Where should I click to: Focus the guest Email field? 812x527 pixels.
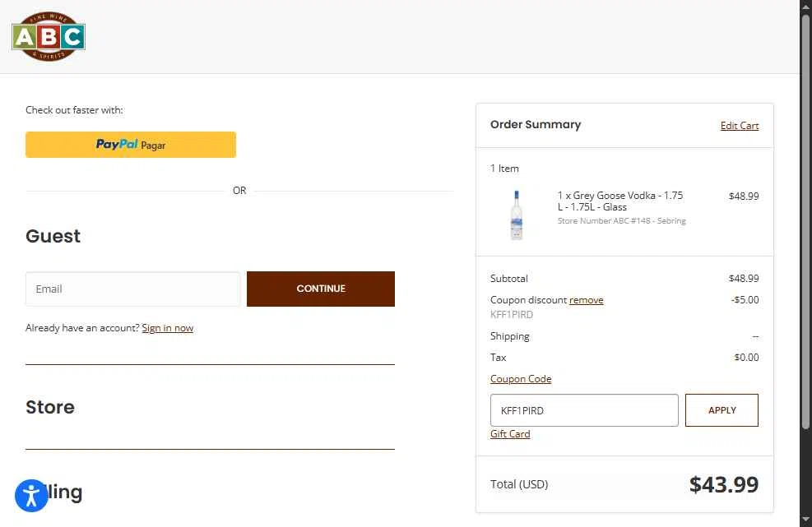coord(133,289)
